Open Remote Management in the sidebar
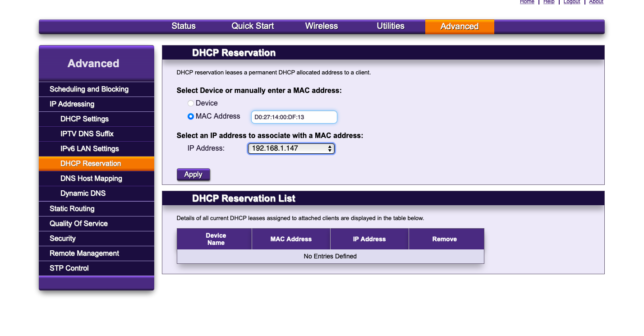Screen dimensions: 644x336 (x=84, y=253)
